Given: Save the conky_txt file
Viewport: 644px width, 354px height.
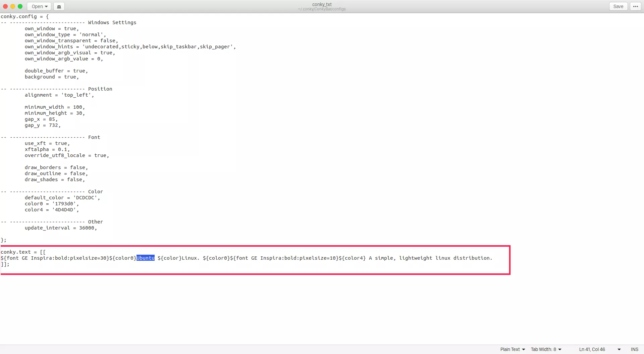Looking at the screenshot, I should pyautogui.click(x=618, y=6).
